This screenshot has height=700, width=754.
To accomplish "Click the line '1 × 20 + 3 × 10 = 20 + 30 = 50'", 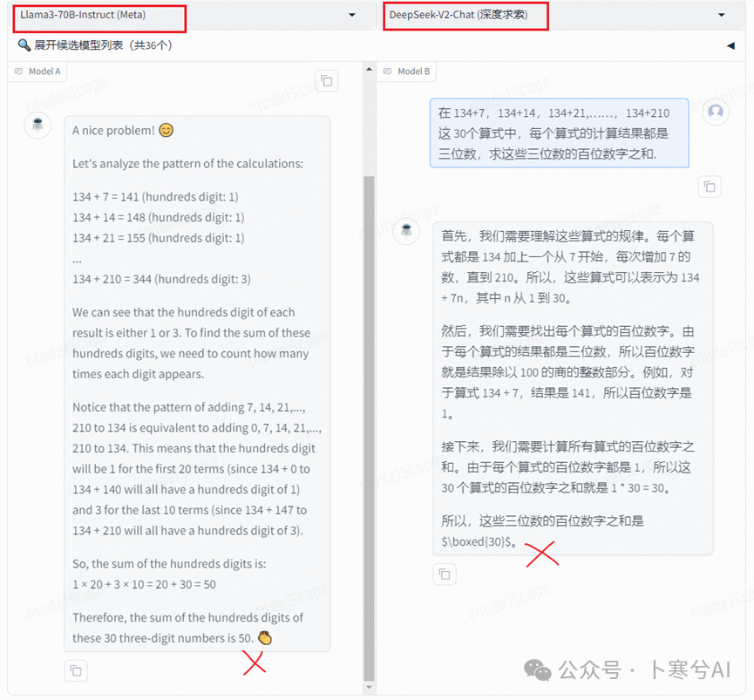I will point(144,585).
